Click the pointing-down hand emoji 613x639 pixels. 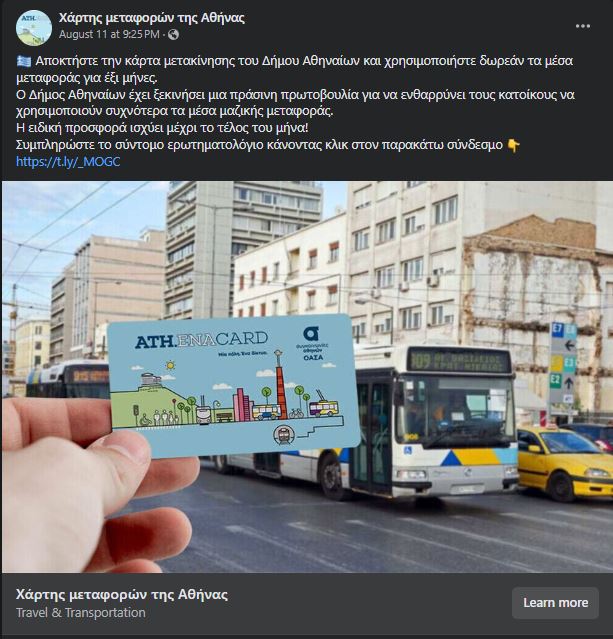pyautogui.click(x=513, y=145)
